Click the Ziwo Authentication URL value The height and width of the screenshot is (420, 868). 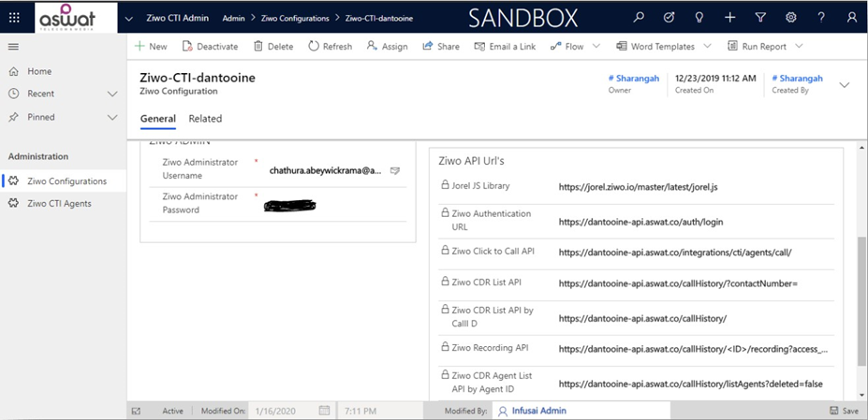(641, 223)
